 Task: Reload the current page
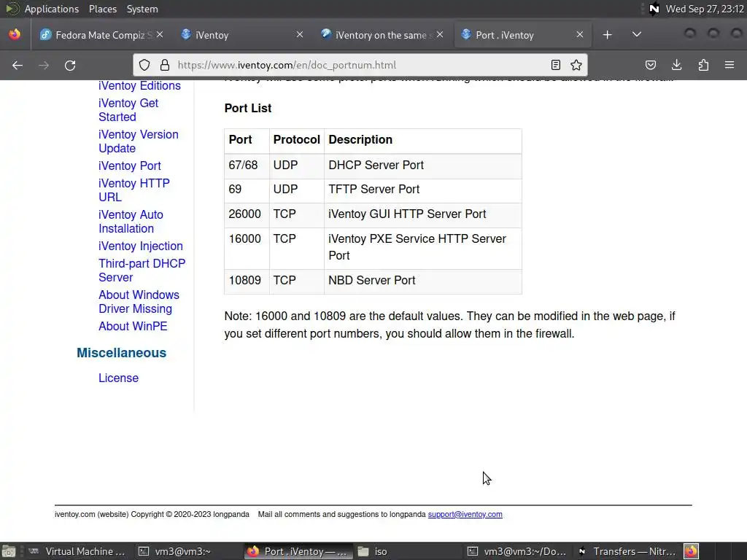(70, 65)
